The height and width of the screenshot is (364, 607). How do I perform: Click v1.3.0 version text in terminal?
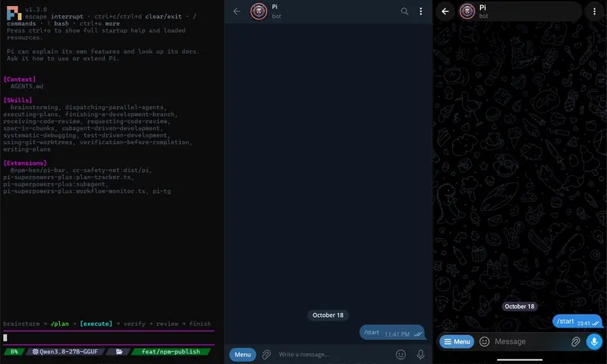coord(36,9)
